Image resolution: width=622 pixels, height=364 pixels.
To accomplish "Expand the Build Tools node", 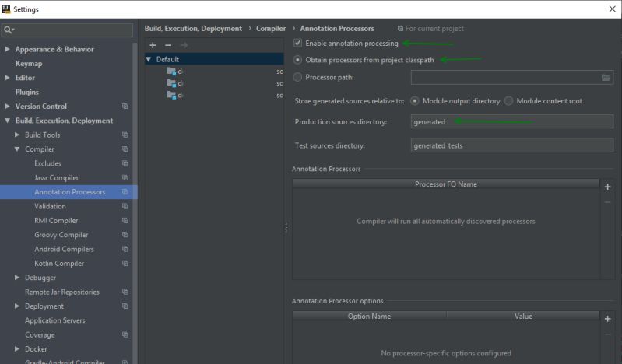I will coord(16,135).
